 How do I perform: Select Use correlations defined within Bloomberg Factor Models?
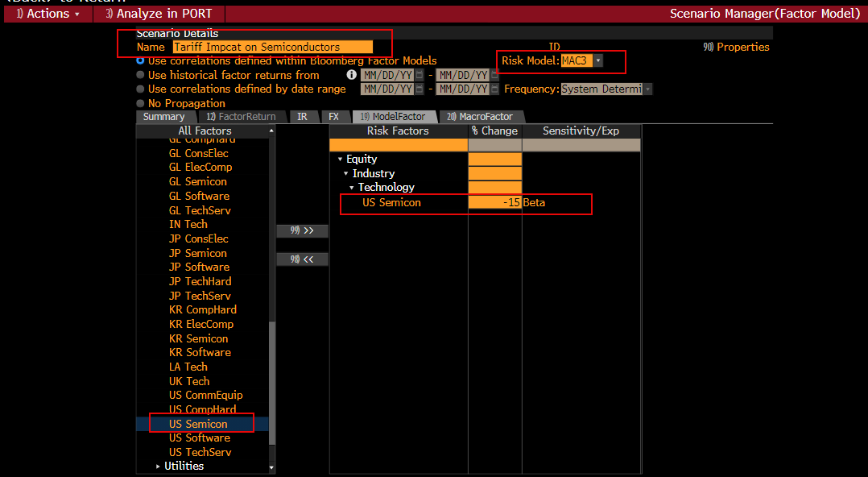coord(141,60)
